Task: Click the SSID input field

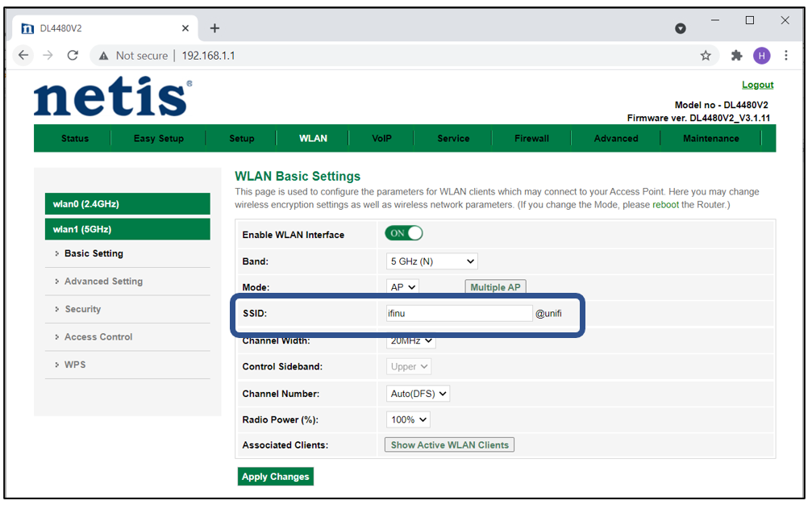Action: click(x=459, y=313)
